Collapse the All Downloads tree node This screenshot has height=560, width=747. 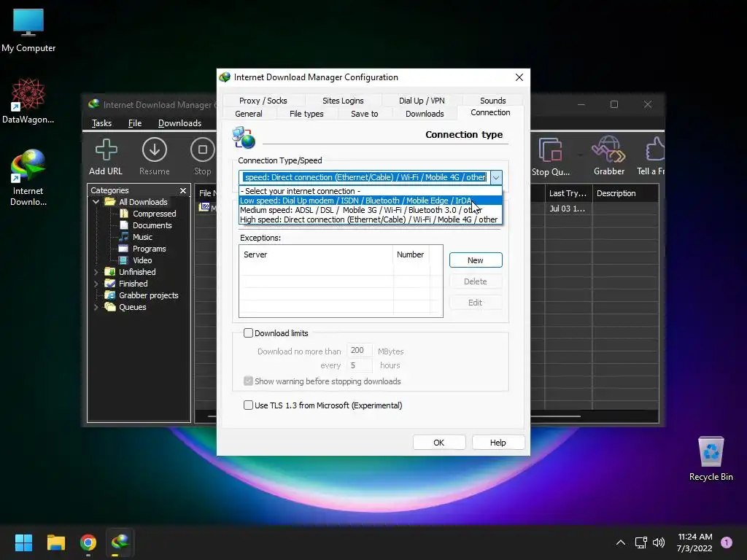(x=96, y=202)
